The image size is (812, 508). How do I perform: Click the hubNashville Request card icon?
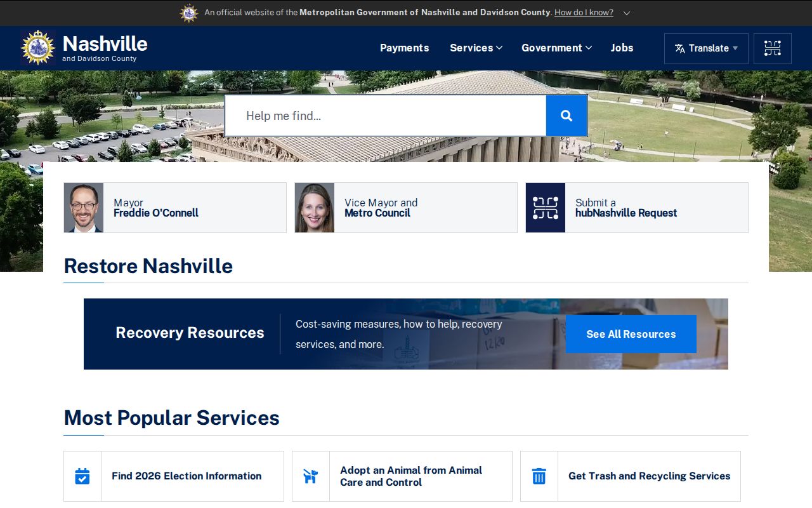pos(546,208)
